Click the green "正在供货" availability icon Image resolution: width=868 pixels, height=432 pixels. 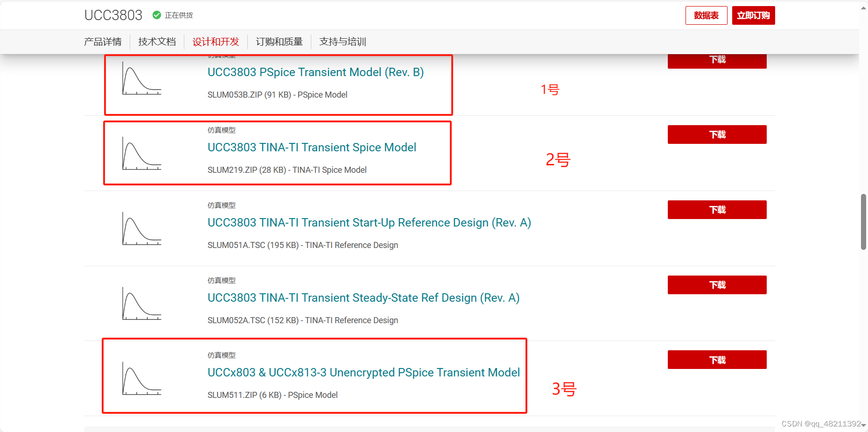(156, 14)
